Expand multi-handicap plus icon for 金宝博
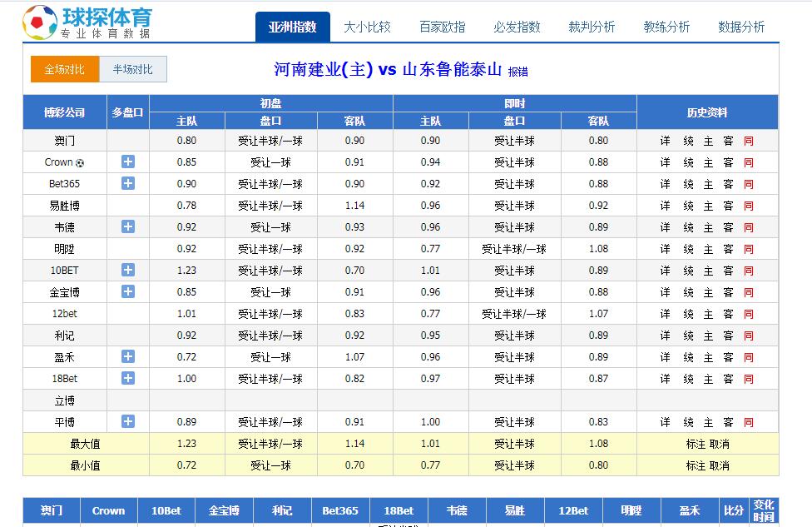812x527 pixels. pos(128,291)
